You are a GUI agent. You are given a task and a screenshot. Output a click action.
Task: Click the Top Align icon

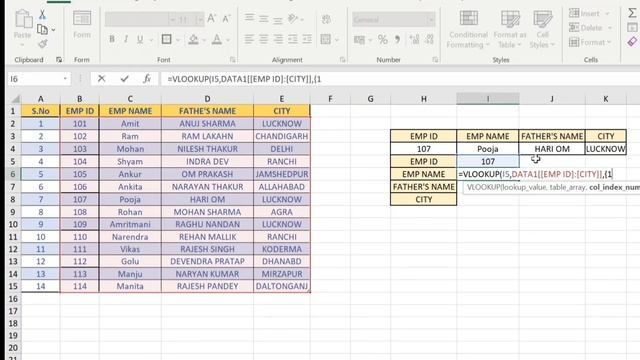pyautogui.click(x=249, y=18)
